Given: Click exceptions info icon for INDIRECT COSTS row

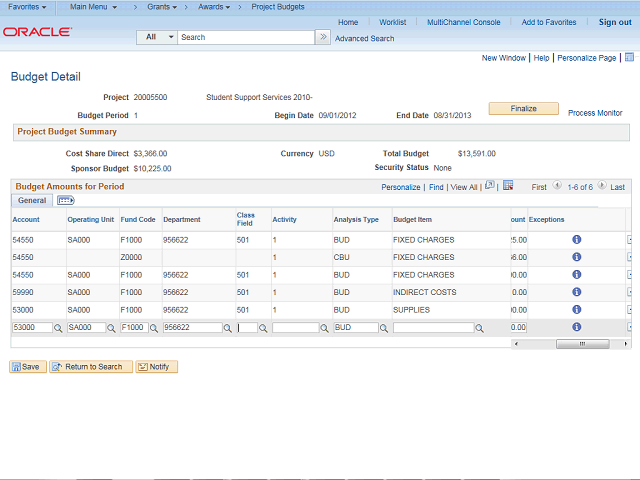Looking at the screenshot, I should click(x=577, y=292).
